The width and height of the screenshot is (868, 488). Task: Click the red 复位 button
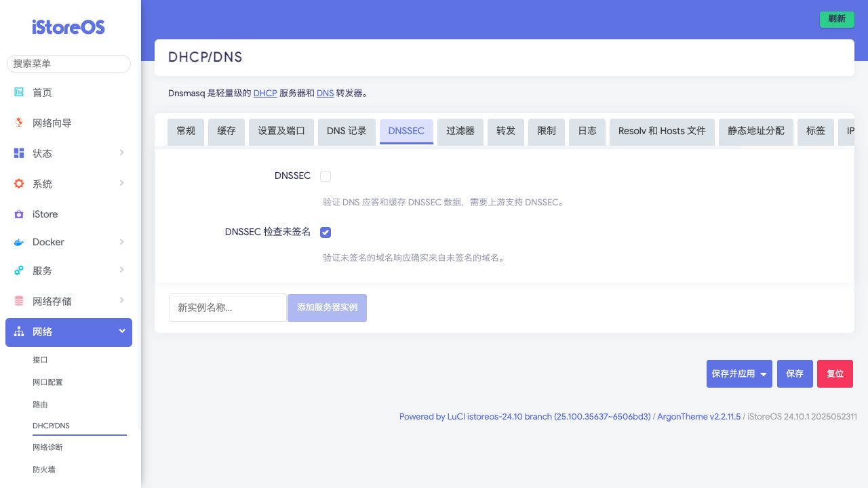coord(835,374)
